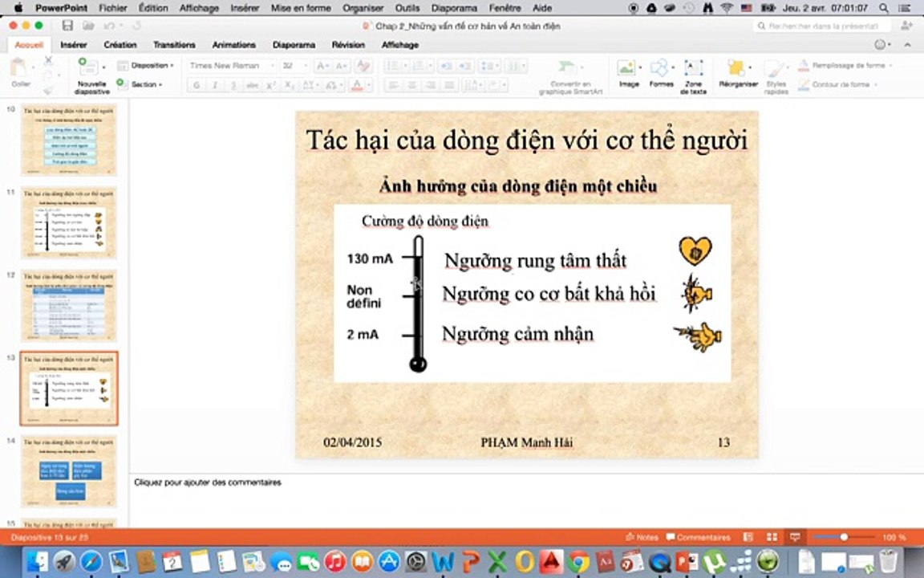The image size is (924, 578).
Task: Select slide 10 thumbnail
Action: click(x=69, y=140)
